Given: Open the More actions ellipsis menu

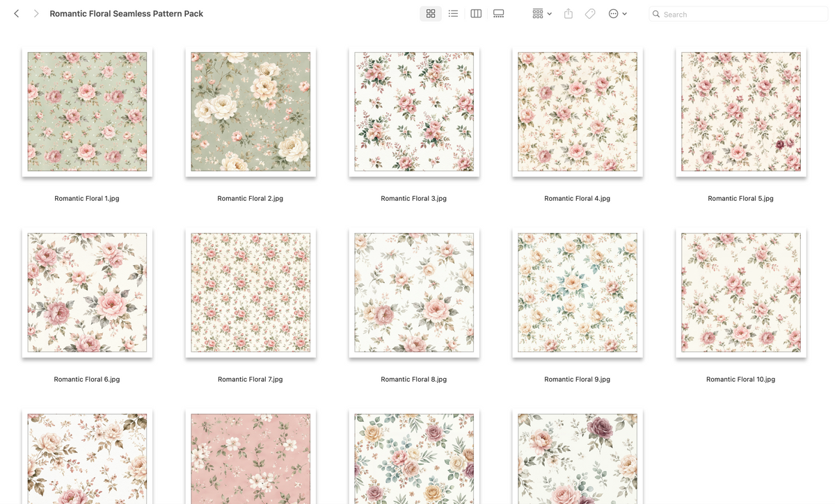Looking at the screenshot, I should pos(618,14).
